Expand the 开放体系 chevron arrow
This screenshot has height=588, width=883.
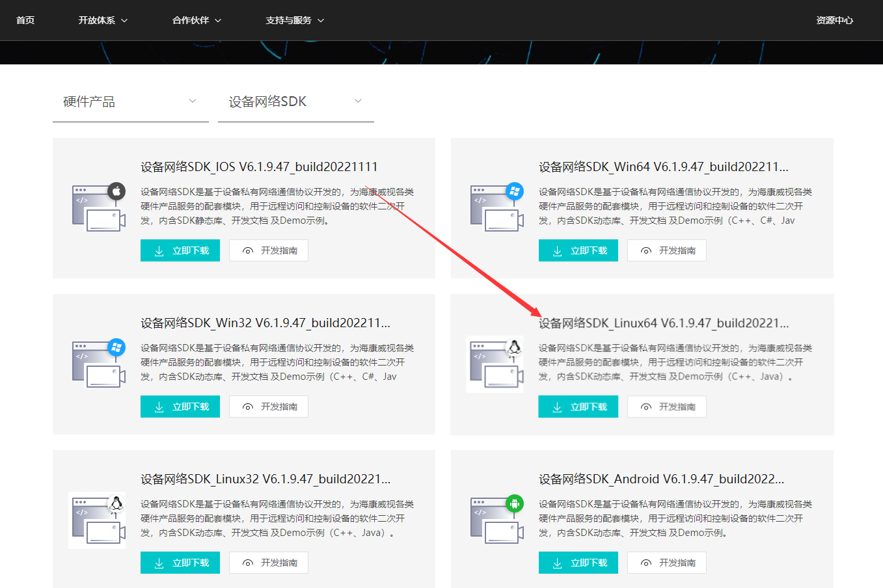[124, 21]
